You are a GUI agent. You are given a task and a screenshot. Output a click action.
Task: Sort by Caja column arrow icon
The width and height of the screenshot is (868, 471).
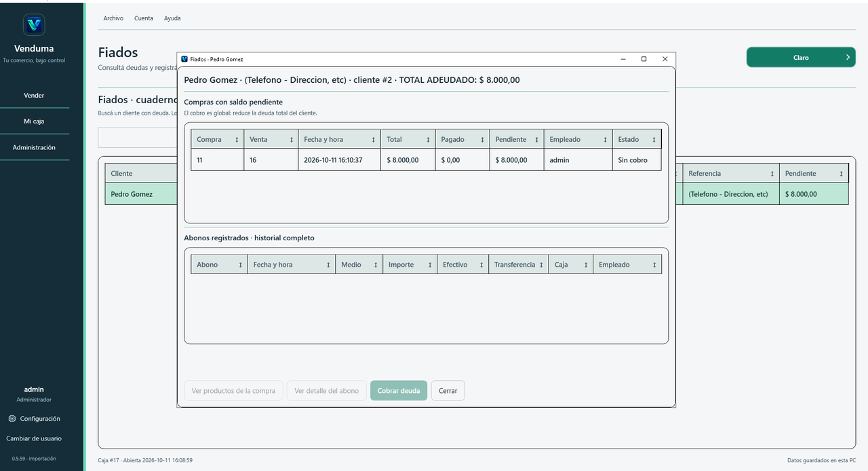click(x=586, y=265)
